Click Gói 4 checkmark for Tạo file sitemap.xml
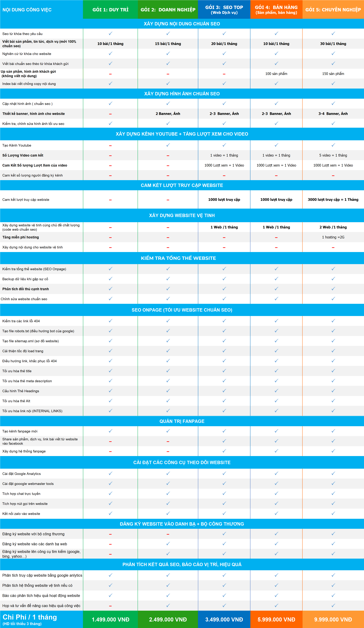The height and width of the screenshot is (628, 364). 276,341
